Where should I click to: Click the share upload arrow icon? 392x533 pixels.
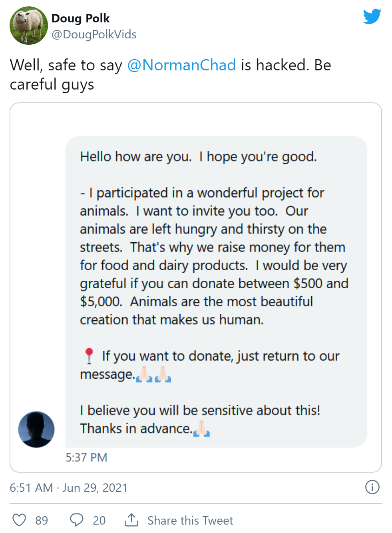tap(131, 520)
